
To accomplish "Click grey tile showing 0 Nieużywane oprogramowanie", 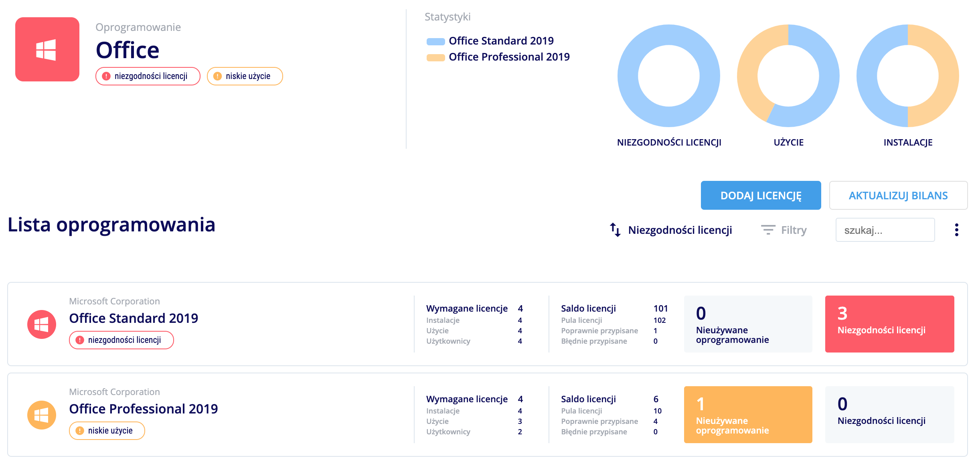I will click(x=748, y=324).
